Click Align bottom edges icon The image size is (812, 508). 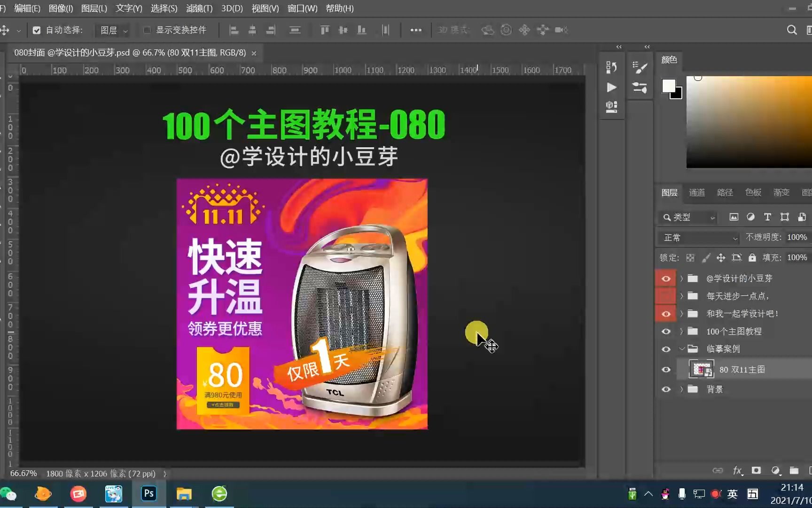[x=361, y=30]
